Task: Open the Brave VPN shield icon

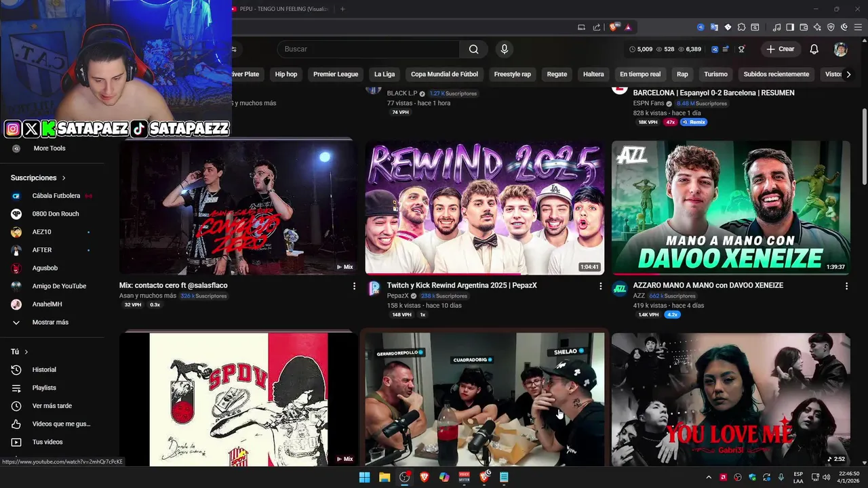Action: (x=831, y=27)
